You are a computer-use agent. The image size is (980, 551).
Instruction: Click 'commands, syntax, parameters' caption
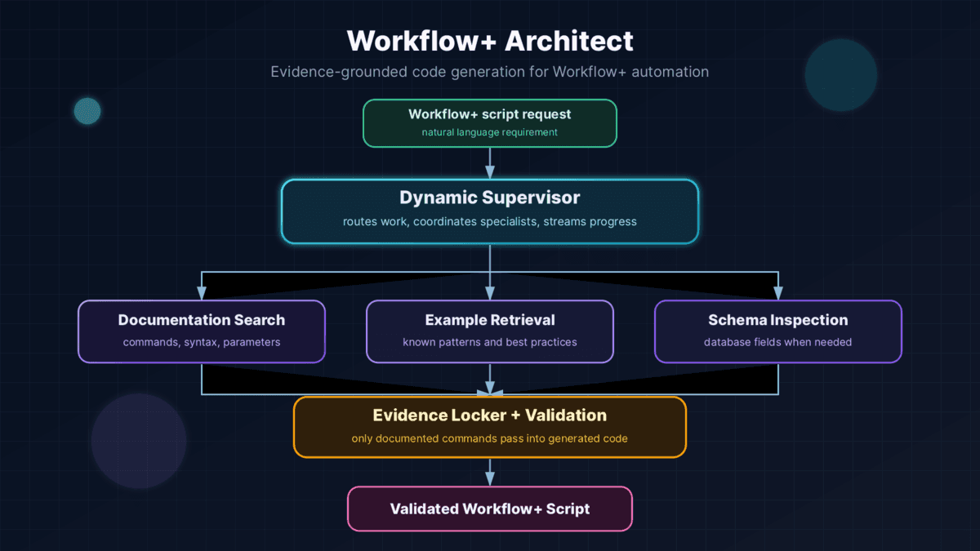click(x=202, y=342)
